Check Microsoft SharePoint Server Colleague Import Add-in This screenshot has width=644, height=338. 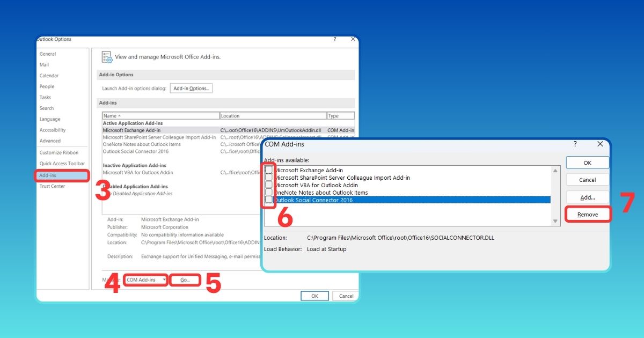268,177
